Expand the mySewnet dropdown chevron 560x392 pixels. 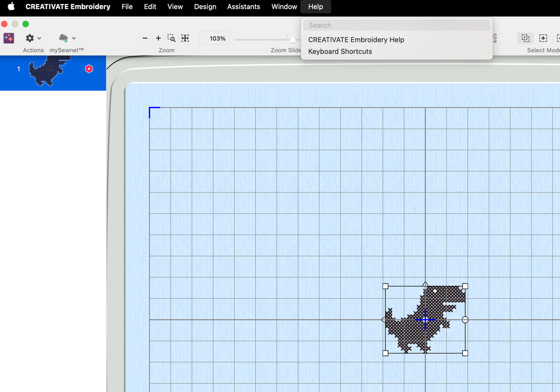(74, 38)
